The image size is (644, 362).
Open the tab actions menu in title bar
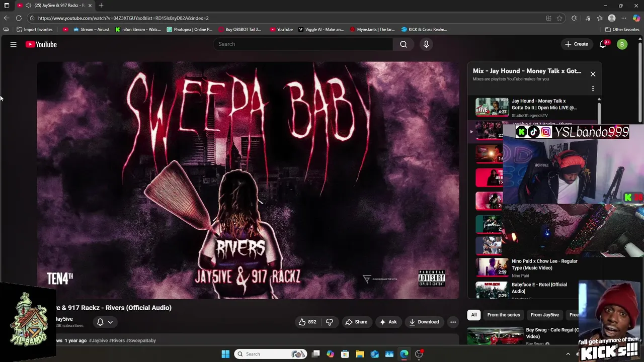pyautogui.click(x=7, y=6)
